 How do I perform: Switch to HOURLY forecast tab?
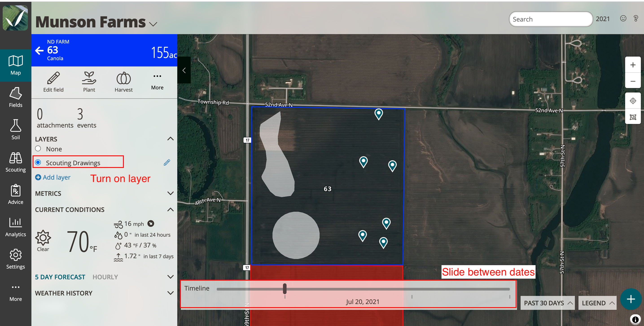(x=105, y=277)
